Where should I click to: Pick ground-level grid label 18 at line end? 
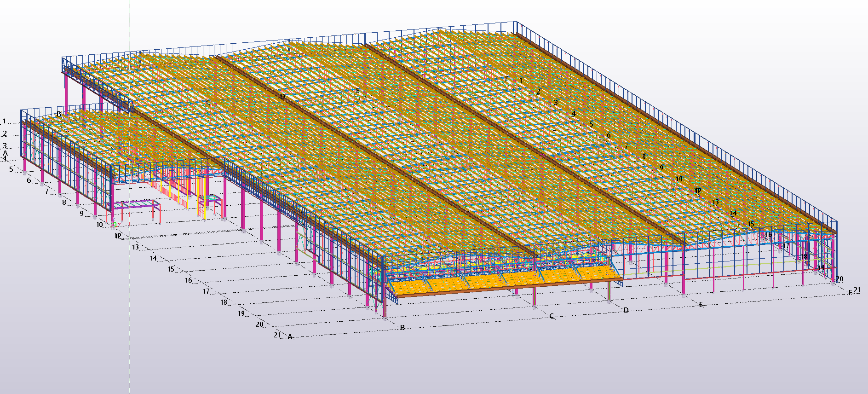pos(224,302)
